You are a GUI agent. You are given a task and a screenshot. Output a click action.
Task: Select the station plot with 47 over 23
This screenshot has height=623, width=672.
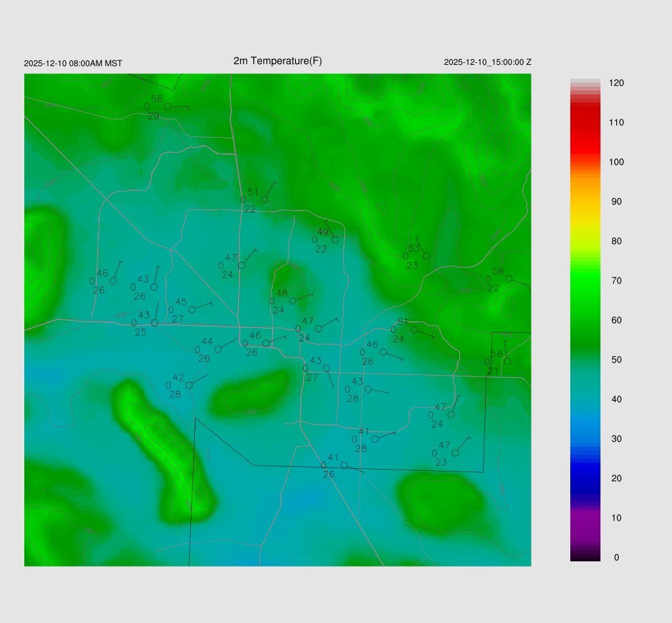click(x=455, y=453)
